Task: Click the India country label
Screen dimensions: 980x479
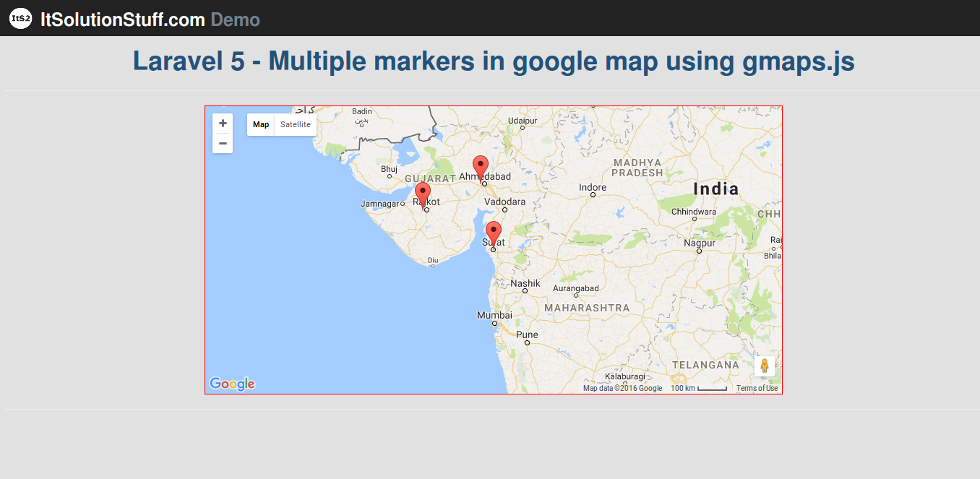Action: click(x=716, y=189)
